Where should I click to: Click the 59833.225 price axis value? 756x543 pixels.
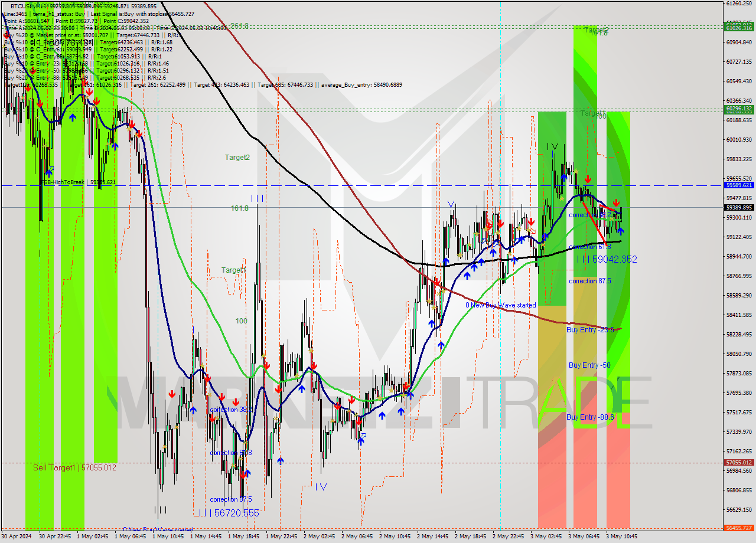(739, 159)
